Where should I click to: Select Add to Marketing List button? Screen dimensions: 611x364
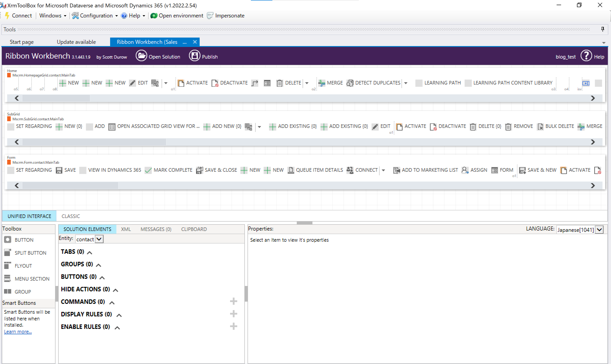point(425,170)
